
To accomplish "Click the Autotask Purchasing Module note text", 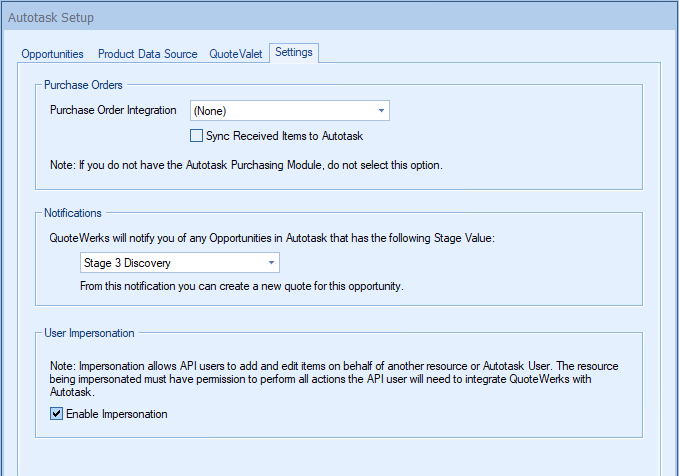I will point(246,164).
